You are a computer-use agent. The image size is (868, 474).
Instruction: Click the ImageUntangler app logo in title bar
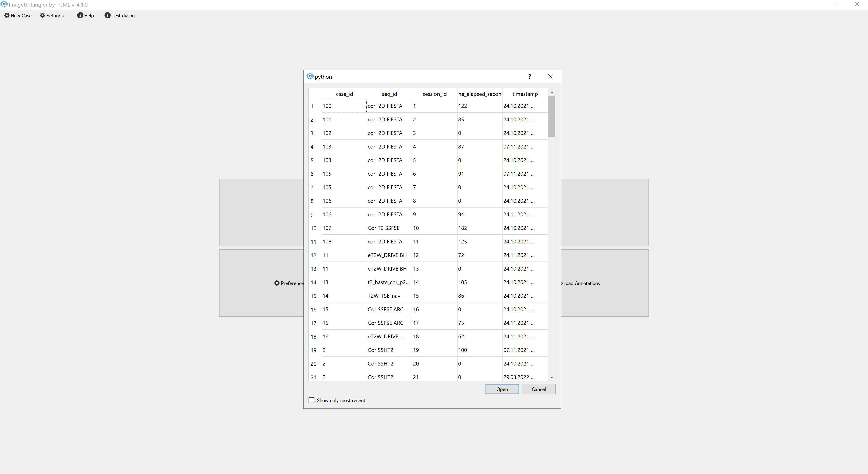[x=4, y=4]
